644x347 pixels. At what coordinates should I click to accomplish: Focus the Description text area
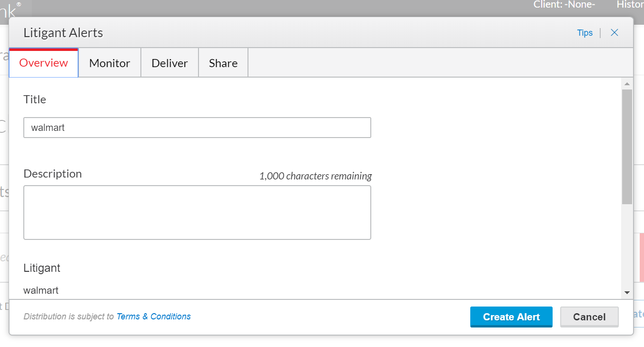coord(197,212)
